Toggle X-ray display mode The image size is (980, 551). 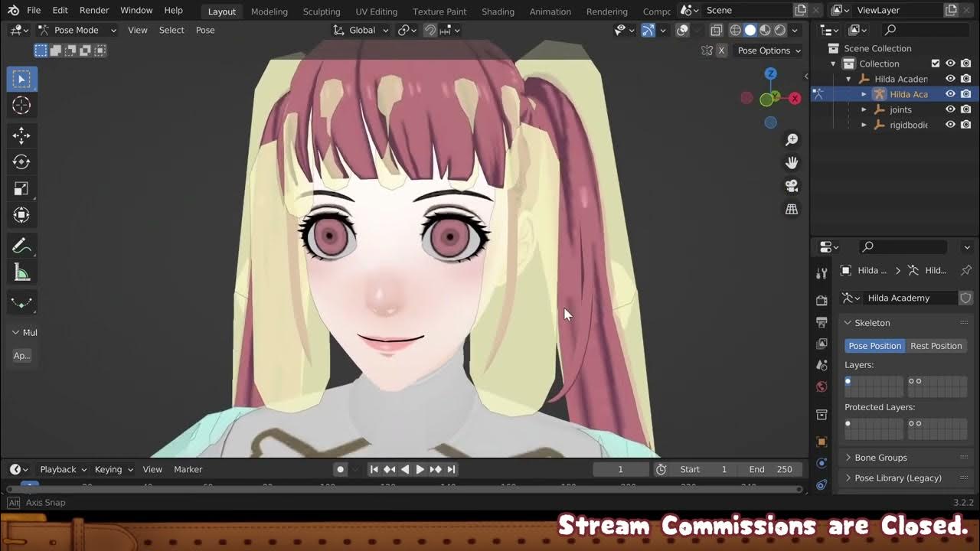pos(716,30)
